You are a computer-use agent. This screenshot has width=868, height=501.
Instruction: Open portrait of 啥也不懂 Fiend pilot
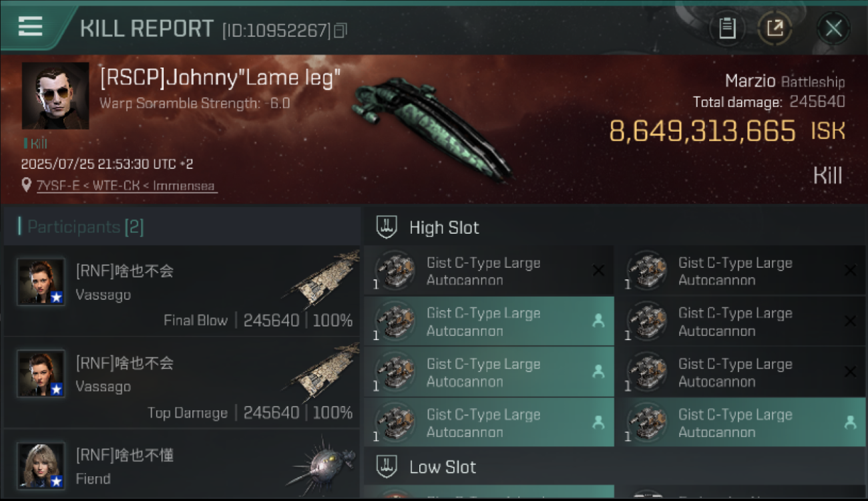point(41,466)
